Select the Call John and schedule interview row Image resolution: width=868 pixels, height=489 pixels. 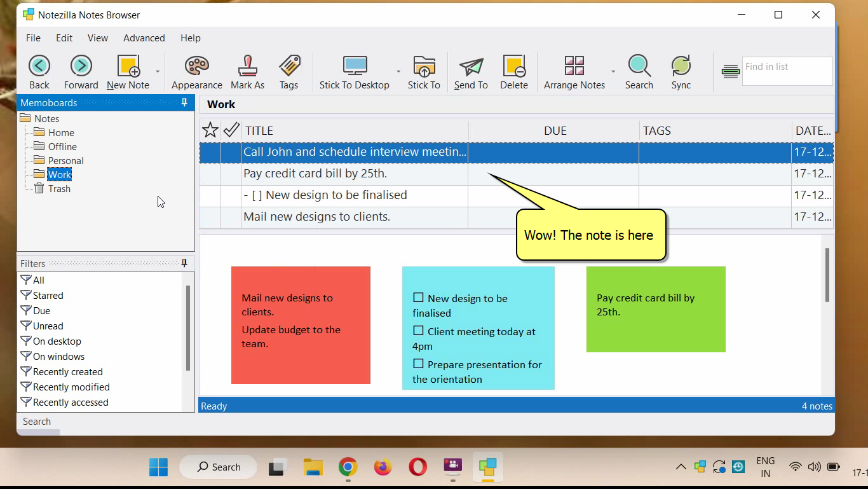point(516,152)
